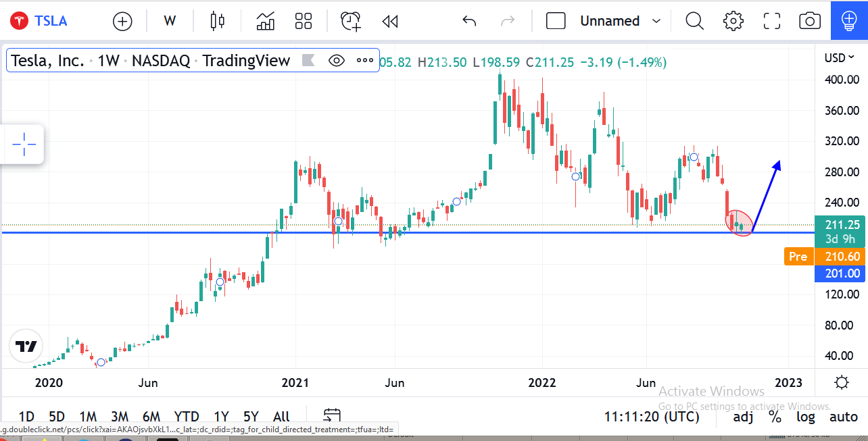Click the earnings marker near early 2022
The width and height of the screenshot is (868, 441).
576,176
